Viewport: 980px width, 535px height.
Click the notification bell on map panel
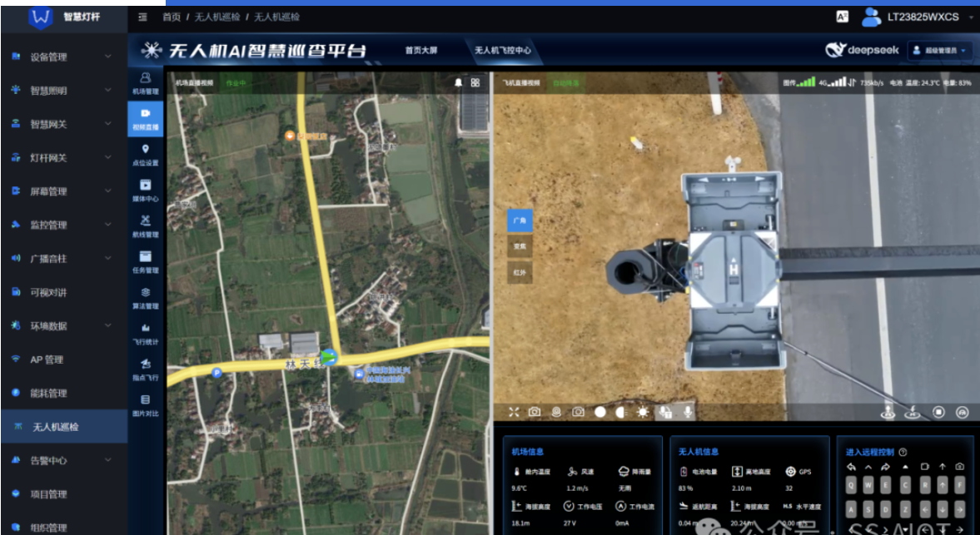458,82
